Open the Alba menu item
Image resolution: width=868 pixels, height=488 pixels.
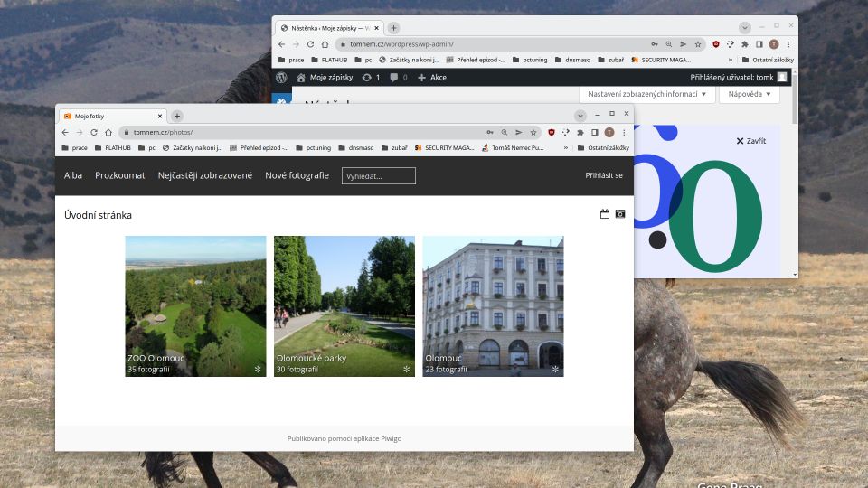click(x=73, y=175)
